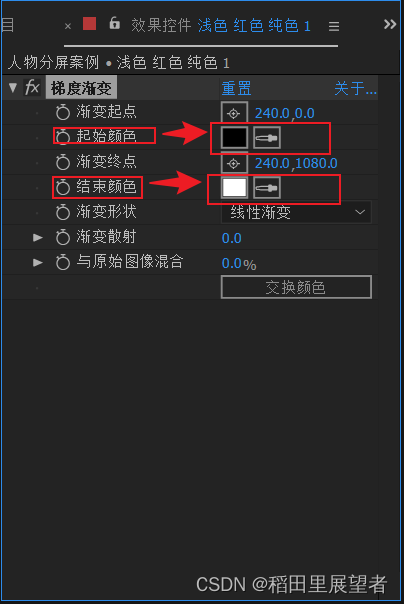Click the 渐变起点 crosshair point picker
This screenshot has width=404, height=604.
234,113
